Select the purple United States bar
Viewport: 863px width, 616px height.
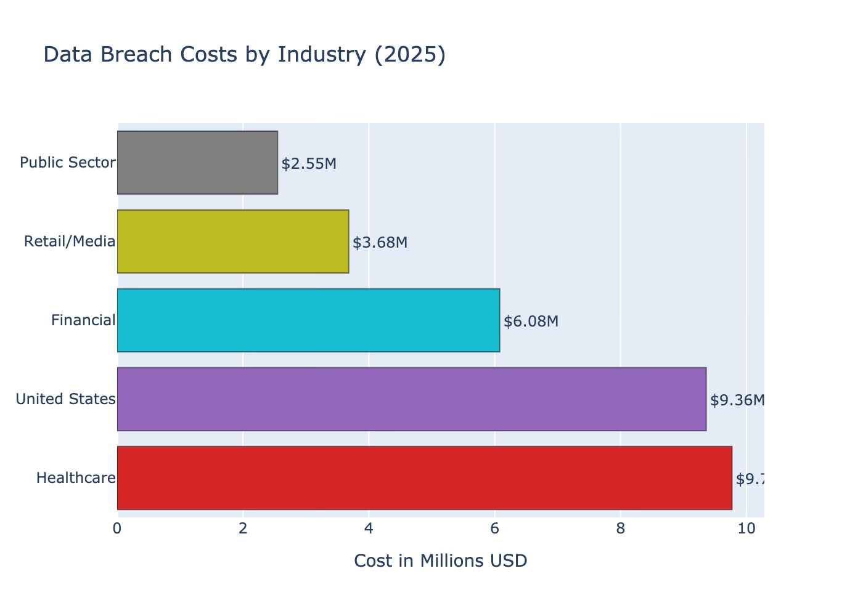click(x=411, y=399)
